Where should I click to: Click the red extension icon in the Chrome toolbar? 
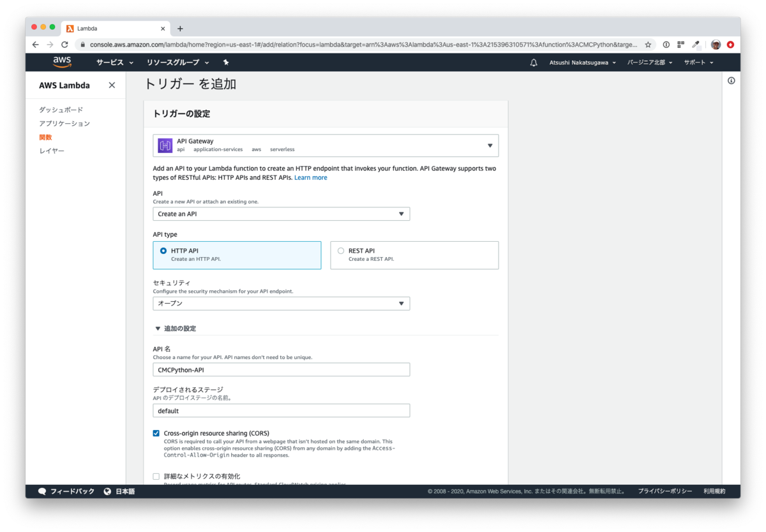coord(730,45)
